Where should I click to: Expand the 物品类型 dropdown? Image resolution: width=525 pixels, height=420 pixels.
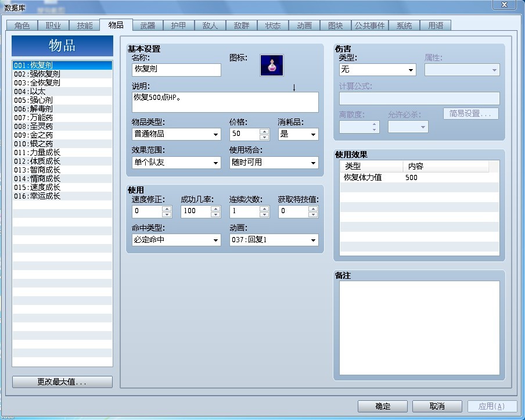(x=177, y=134)
